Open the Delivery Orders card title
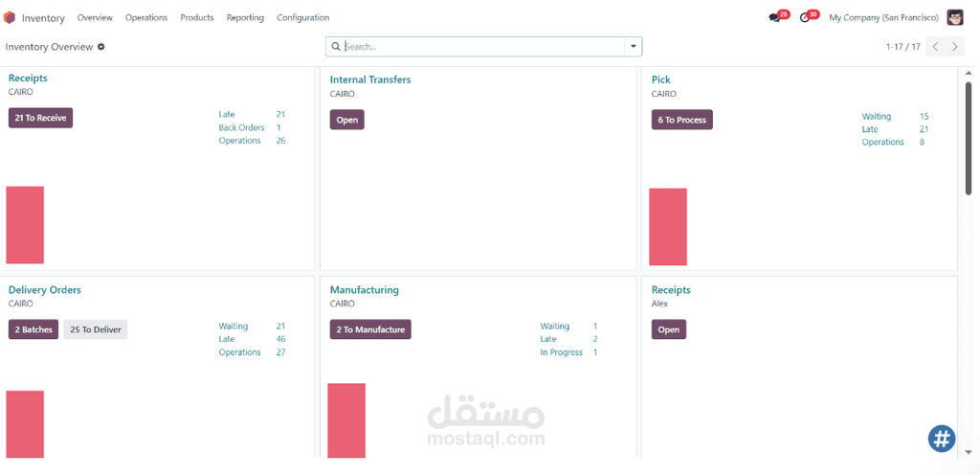The image size is (980, 475). pyautogui.click(x=44, y=290)
